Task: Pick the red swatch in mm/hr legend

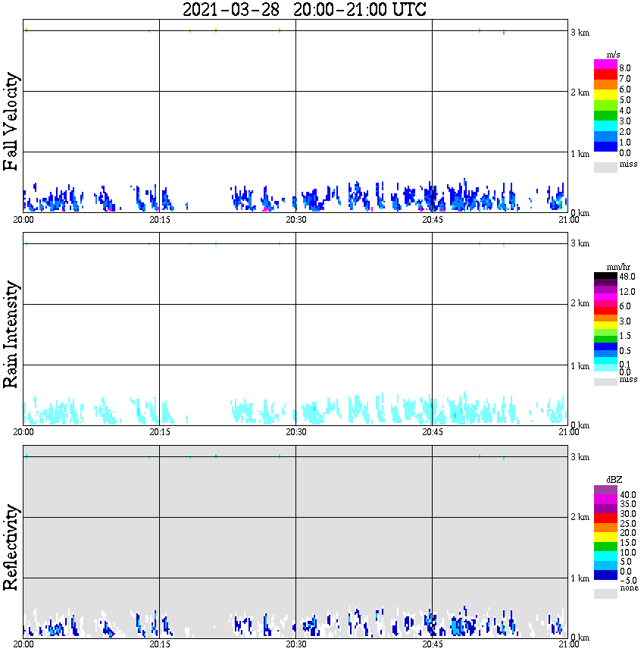Action: [605, 311]
